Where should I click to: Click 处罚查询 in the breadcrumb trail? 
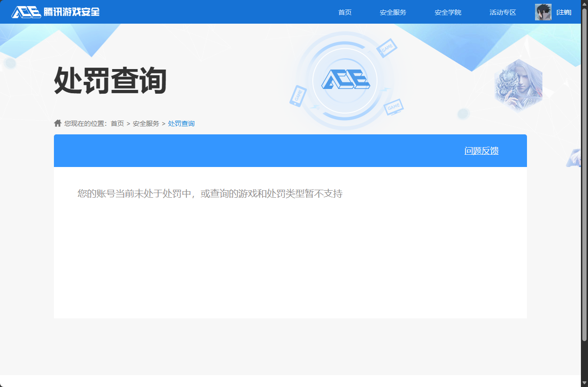(x=181, y=123)
